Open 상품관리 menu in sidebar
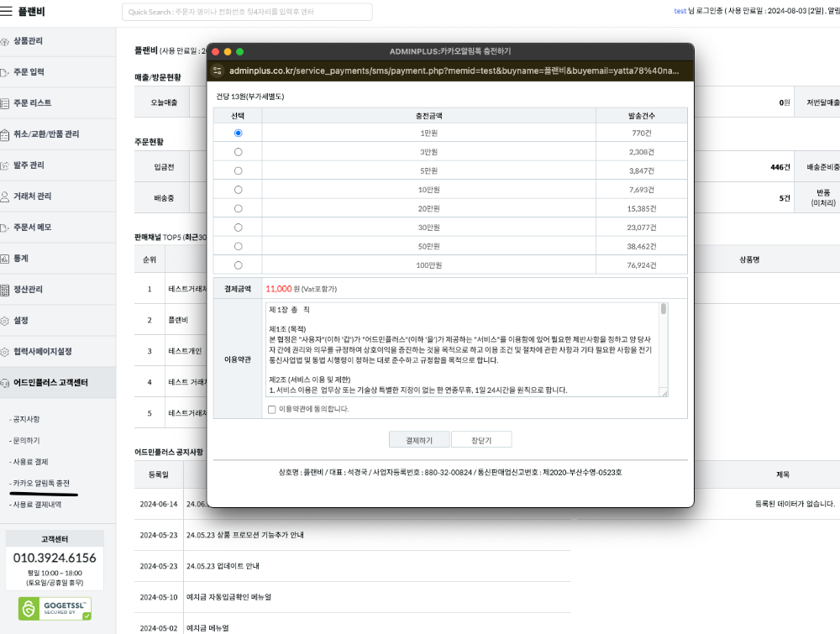The width and height of the screenshot is (840, 634). pos(28,40)
